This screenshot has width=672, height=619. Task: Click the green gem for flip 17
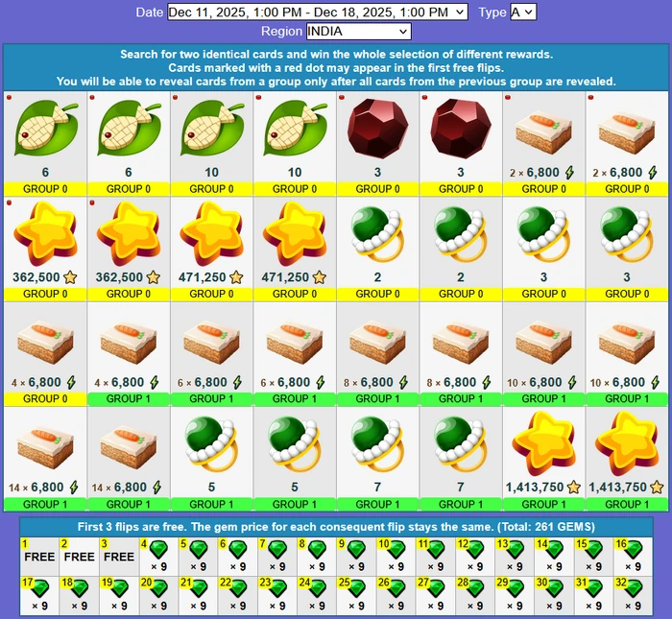(x=40, y=589)
